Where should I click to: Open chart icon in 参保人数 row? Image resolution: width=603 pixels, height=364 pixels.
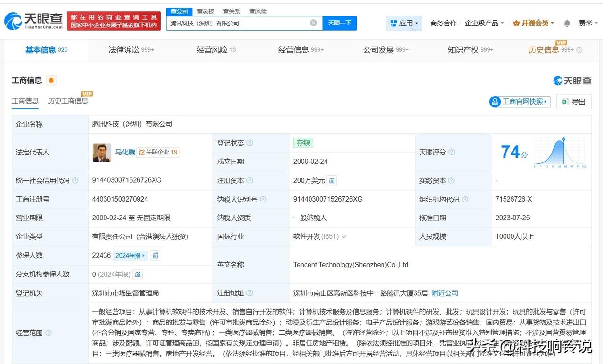coord(155,255)
